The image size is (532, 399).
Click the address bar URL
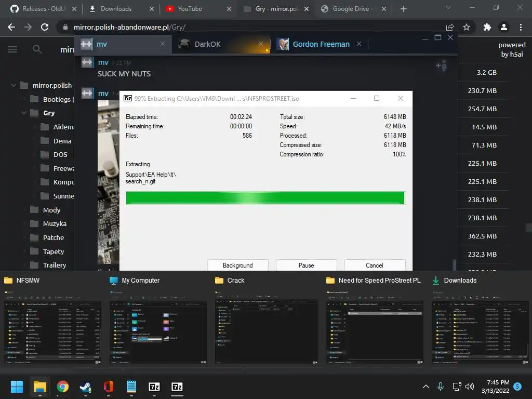[129, 27]
